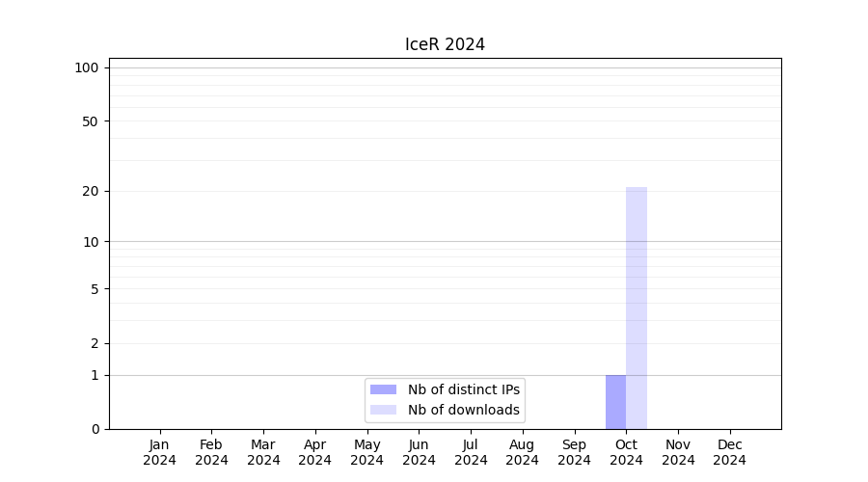The image size is (868, 482).
Task: Select the 'Nb of downloads' legend label
Action: pyautogui.click(x=463, y=410)
